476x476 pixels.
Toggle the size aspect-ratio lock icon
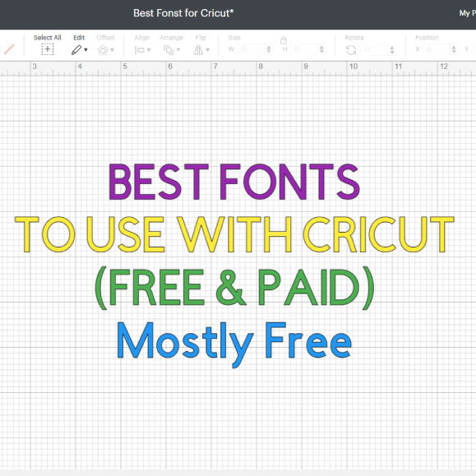click(284, 40)
